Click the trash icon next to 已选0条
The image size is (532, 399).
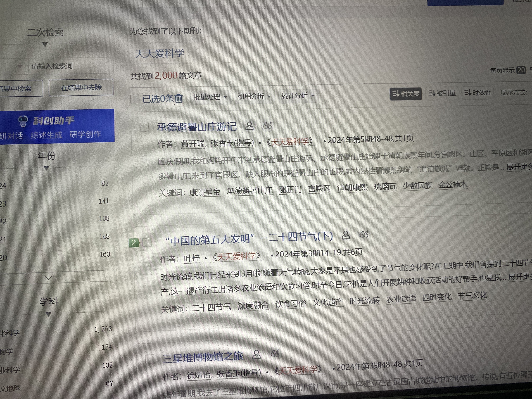(179, 98)
